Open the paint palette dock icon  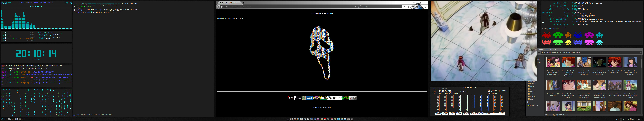pyautogui.click(x=322, y=119)
